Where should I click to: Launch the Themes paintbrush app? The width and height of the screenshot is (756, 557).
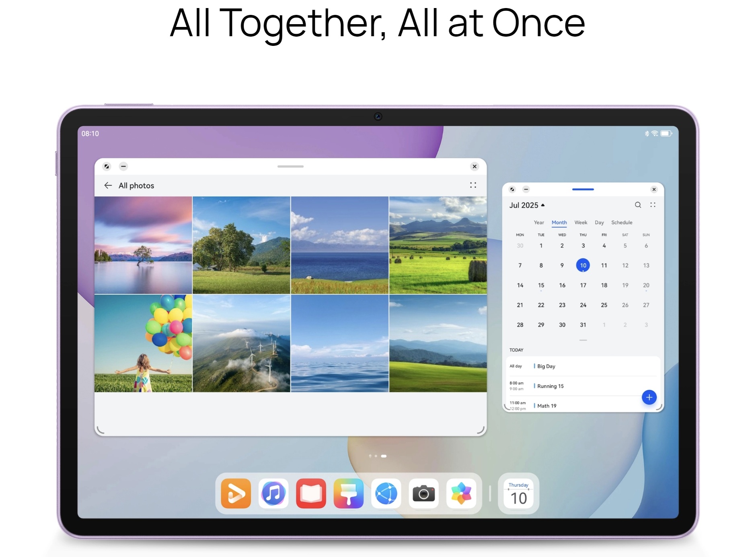click(349, 493)
